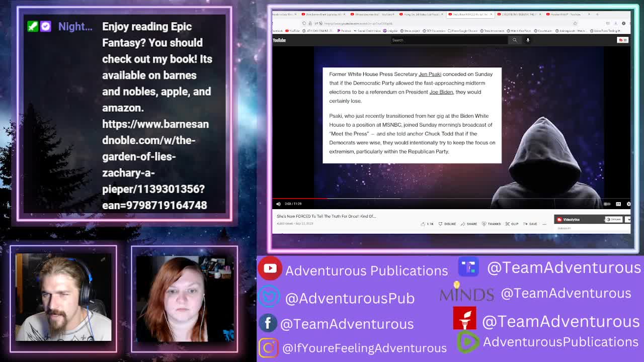Activate voice search microphone icon
Image resolution: width=644 pixels, height=362 pixels.
(528, 40)
